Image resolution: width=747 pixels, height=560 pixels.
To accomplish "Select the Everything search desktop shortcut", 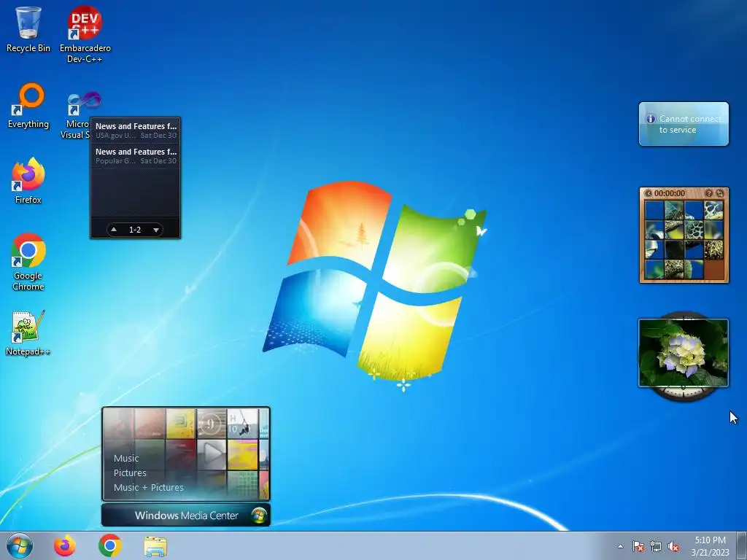I will coord(28,106).
